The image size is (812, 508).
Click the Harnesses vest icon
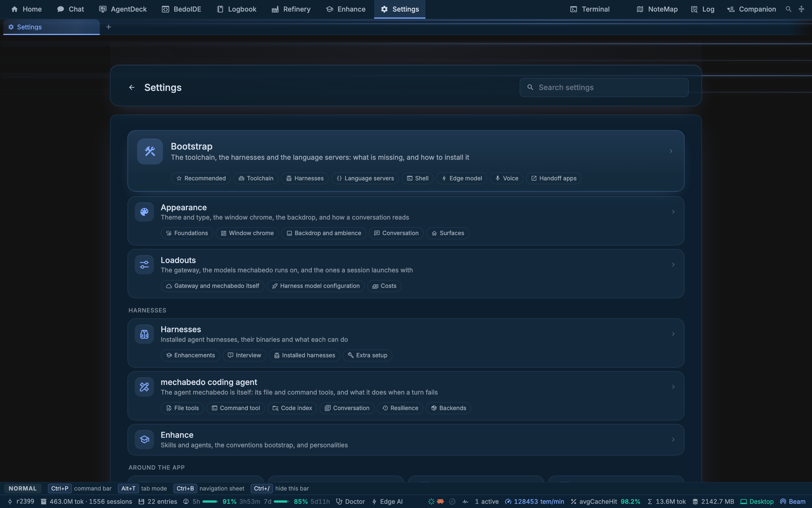pos(144,334)
